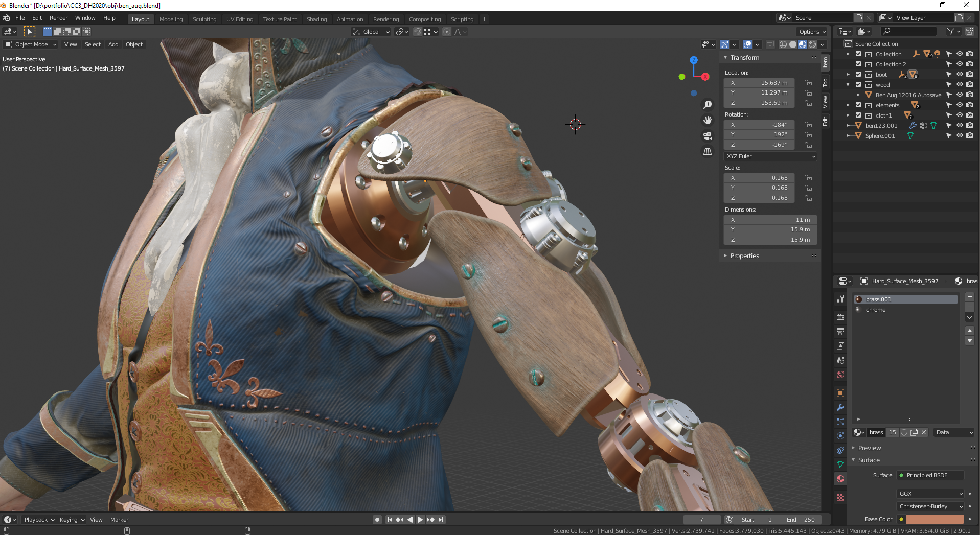Open the Output properties tab
Image resolution: width=980 pixels, height=535 pixels.
[x=840, y=332]
